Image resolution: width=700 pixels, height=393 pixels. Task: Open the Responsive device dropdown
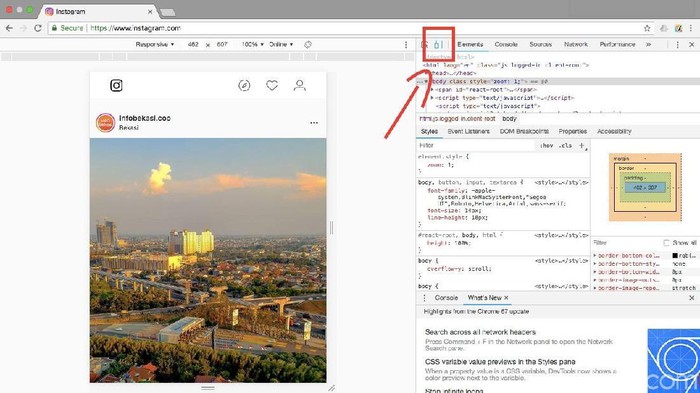[x=155, y=45]
